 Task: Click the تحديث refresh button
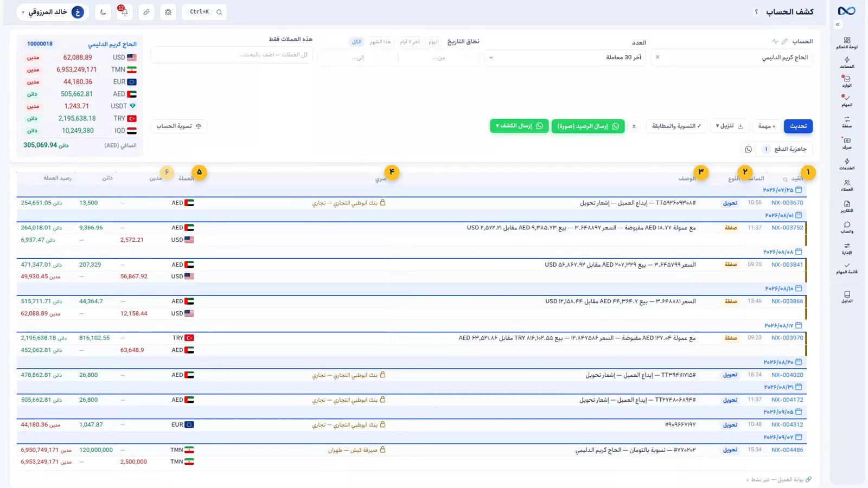[798, 126]
